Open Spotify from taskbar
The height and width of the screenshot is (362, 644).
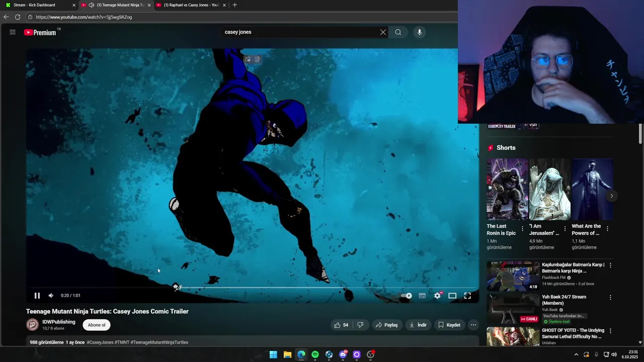pos(315,354)
